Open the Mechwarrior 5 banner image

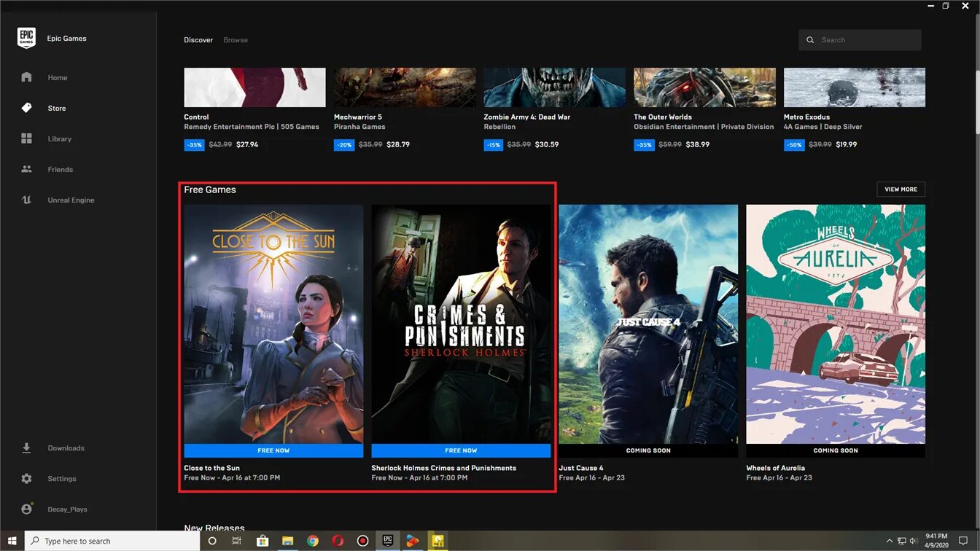[405, 87]
